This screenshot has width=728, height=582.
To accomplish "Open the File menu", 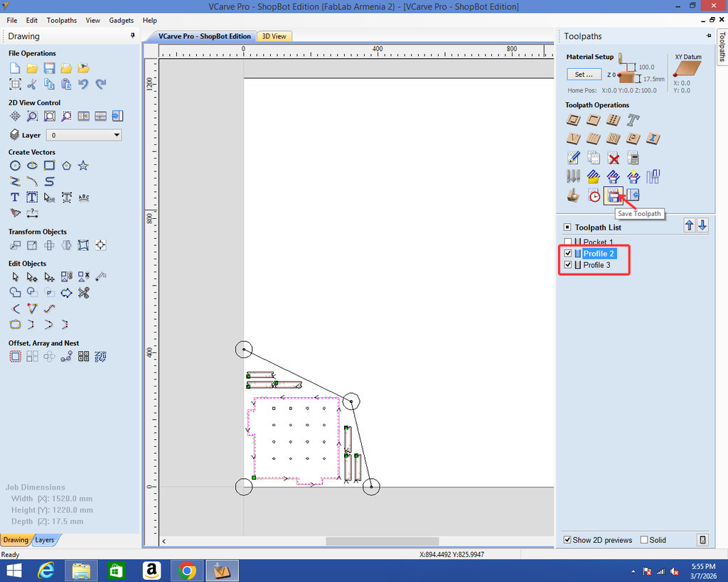I will [12, 21].
